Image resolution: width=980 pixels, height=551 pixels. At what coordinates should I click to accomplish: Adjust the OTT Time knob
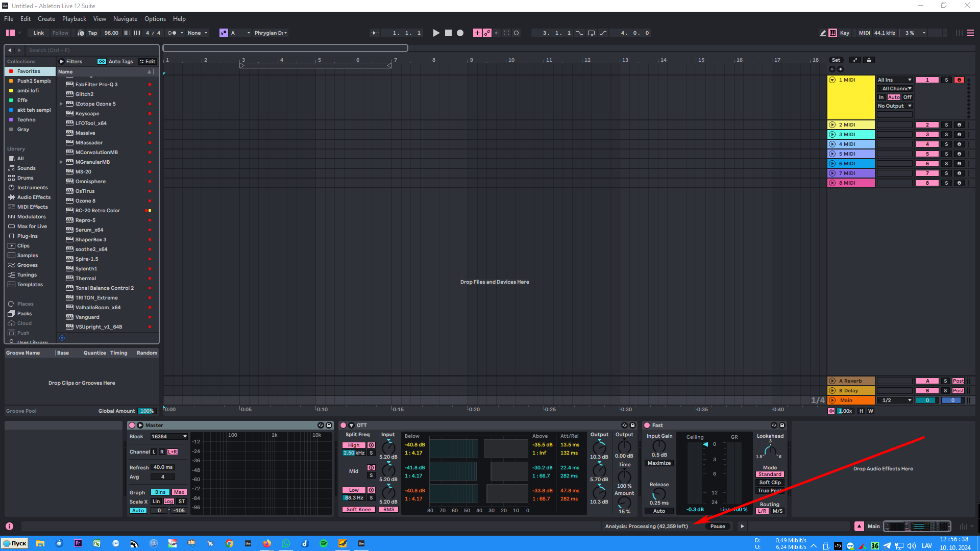click(624, 476)
